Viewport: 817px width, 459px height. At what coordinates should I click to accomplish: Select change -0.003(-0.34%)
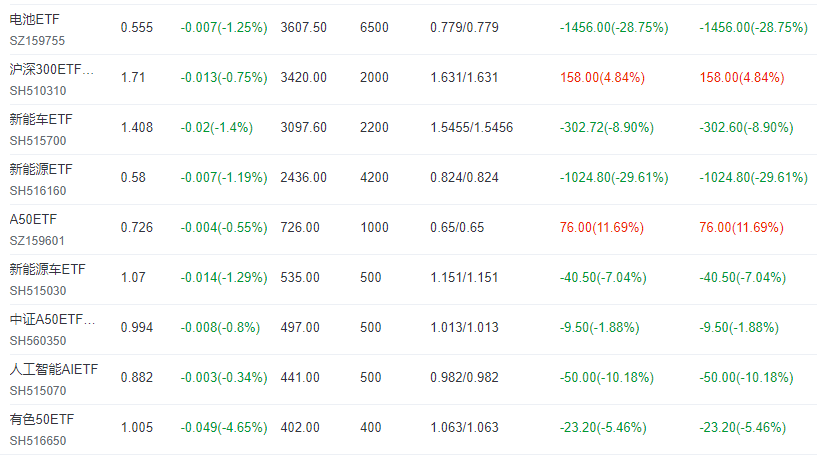click(224, 378)
